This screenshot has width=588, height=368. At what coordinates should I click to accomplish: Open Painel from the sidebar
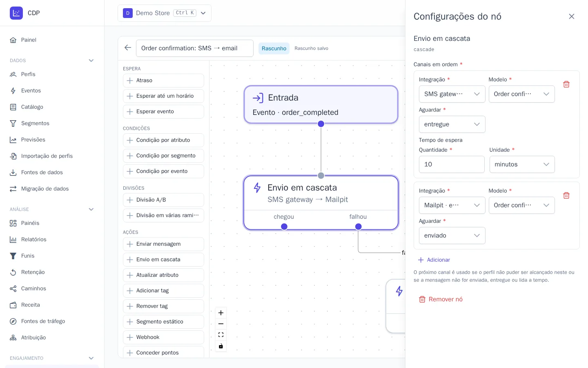(x=52, y=40)
